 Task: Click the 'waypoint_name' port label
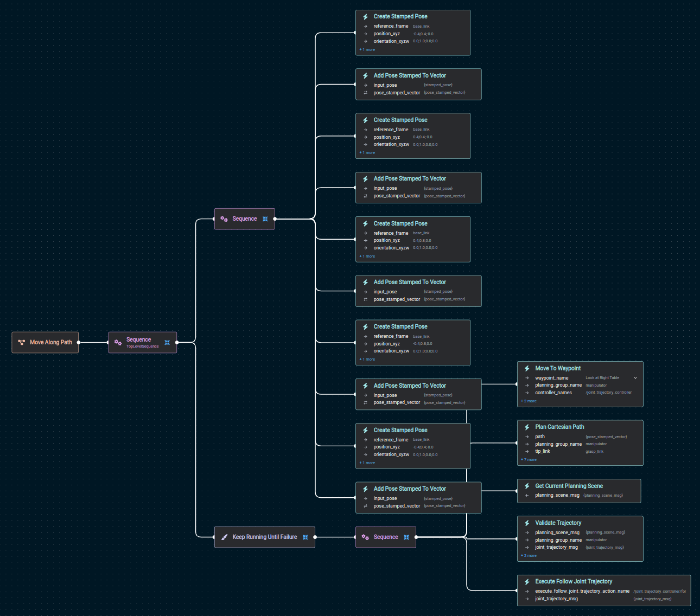pos(551,378)
